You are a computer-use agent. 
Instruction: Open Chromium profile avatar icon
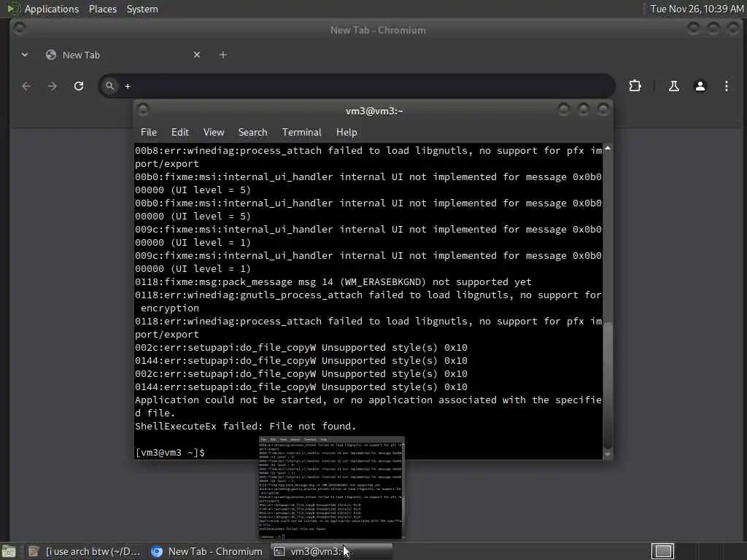coord(700,86)
